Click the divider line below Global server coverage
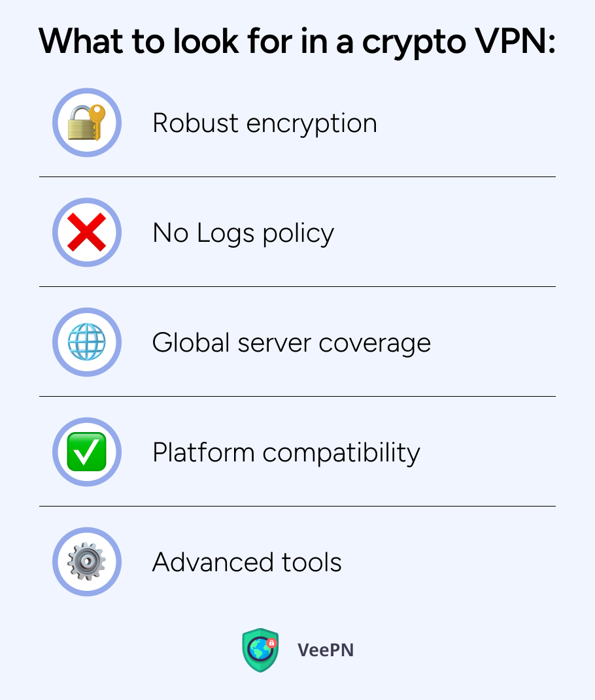The image size is (595, 700). [x=297, y=397]
